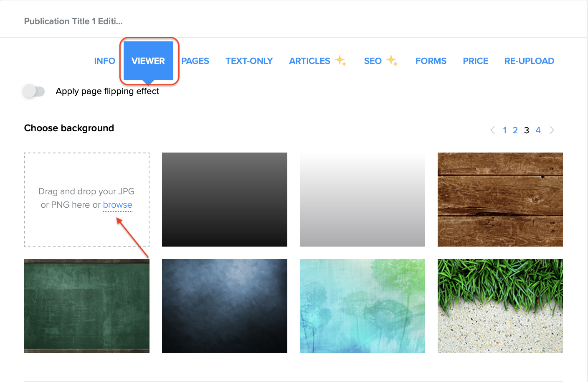Open the FORMS tab
Screen dimensions: 588x382
[x=431, y=61]
